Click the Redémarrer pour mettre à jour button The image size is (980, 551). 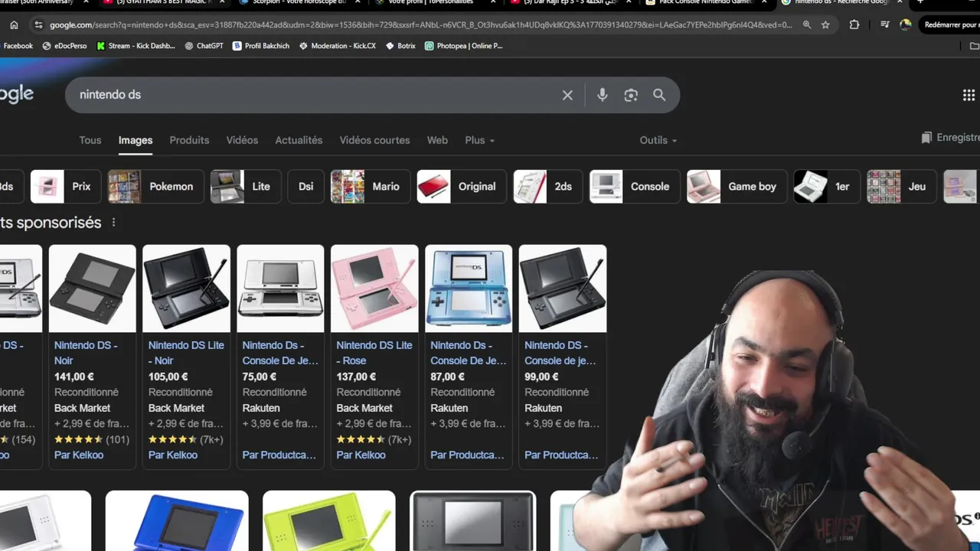(x=949, y=24)
